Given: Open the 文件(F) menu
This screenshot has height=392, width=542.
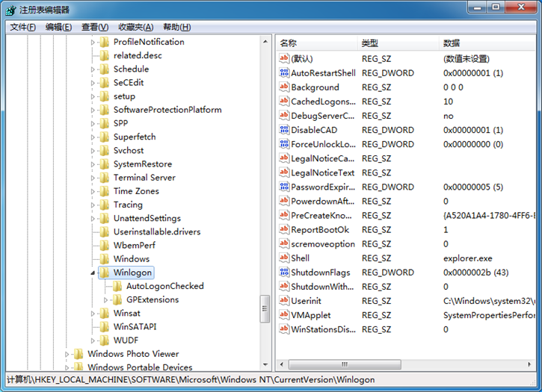Looking at the screenshot, I should pyautogui.click(x=23, y=27).
